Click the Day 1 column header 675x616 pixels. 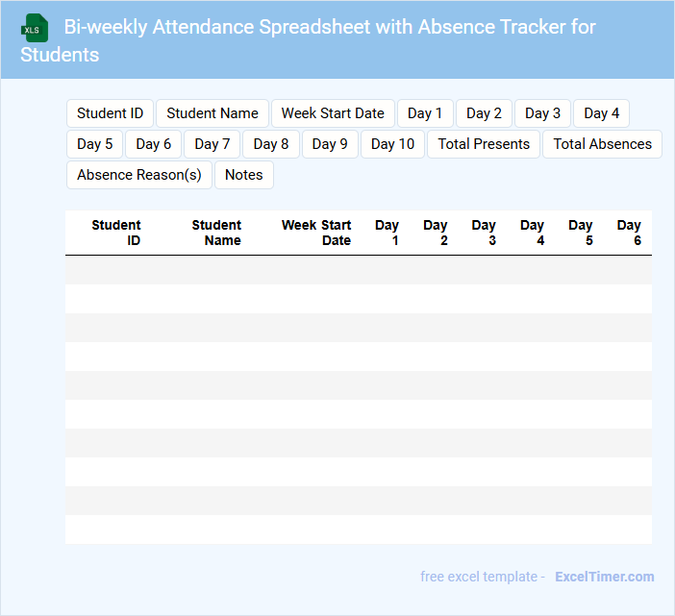click(387, 233)
